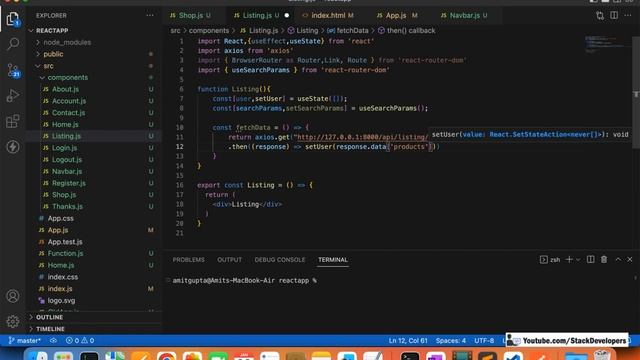Viewport: 640px width, 360px height.
Task: Click Explorer more actions ellipsis
Action: tap(150, 16)
